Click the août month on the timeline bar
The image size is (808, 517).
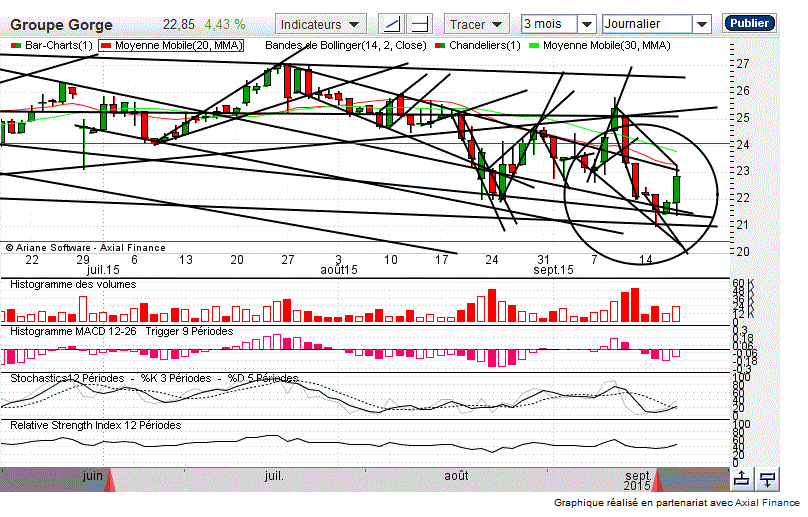[x=456, y=476]
